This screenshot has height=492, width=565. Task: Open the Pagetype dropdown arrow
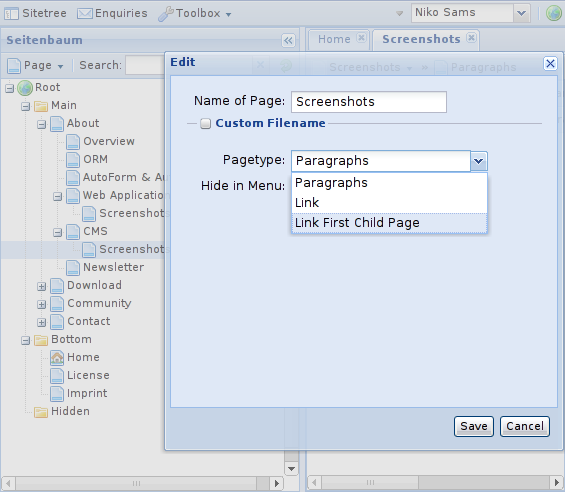479,161
